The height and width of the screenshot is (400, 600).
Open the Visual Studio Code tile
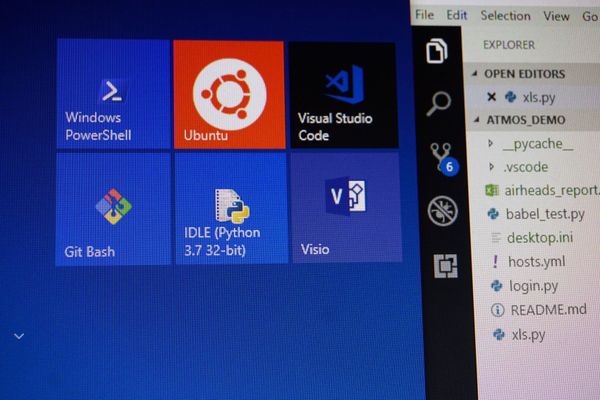click(344, 95)
